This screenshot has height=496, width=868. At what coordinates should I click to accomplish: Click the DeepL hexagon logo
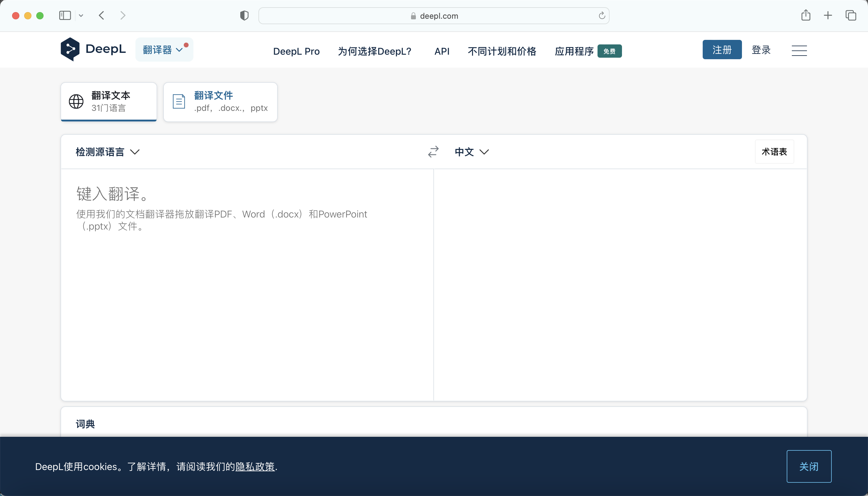[x=70, y=50]
